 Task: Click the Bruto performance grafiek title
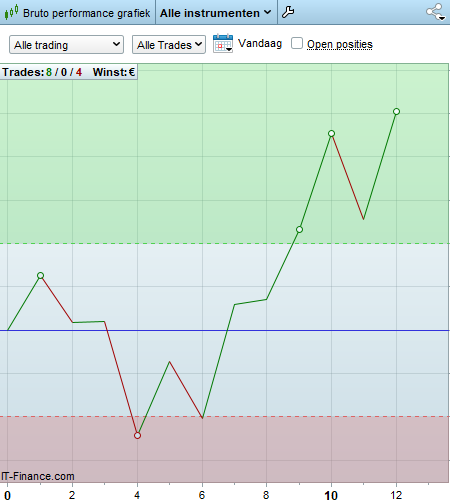[x=87, y=13]
